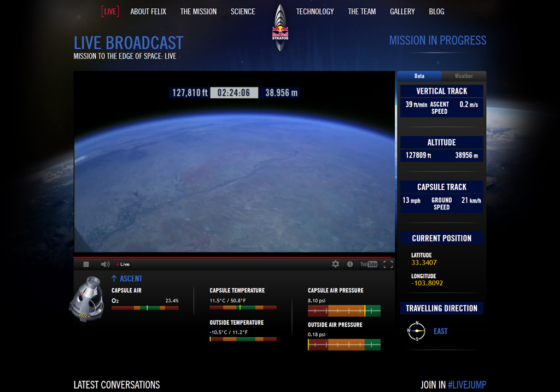Open the Blog page

tap(436, 11)
